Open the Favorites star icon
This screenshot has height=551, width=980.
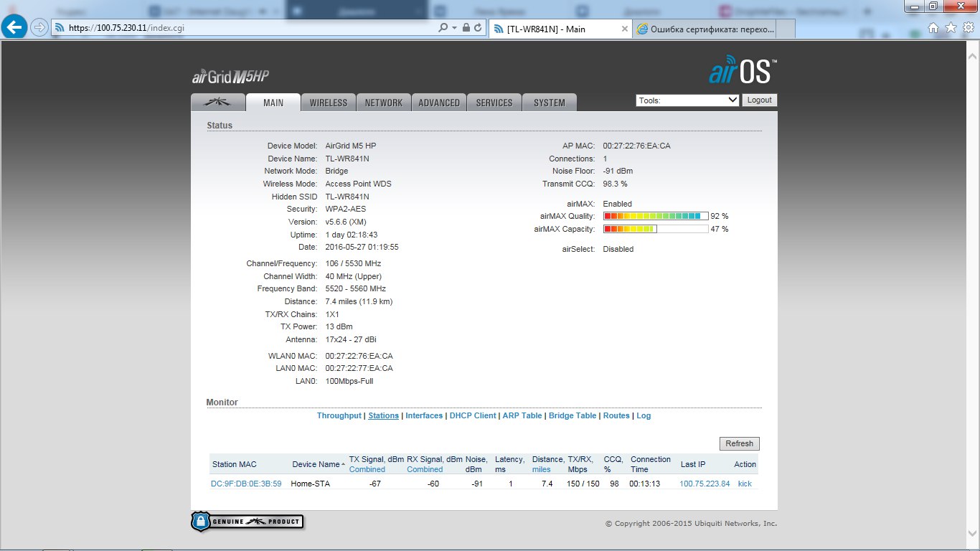(x=951, y=27)
